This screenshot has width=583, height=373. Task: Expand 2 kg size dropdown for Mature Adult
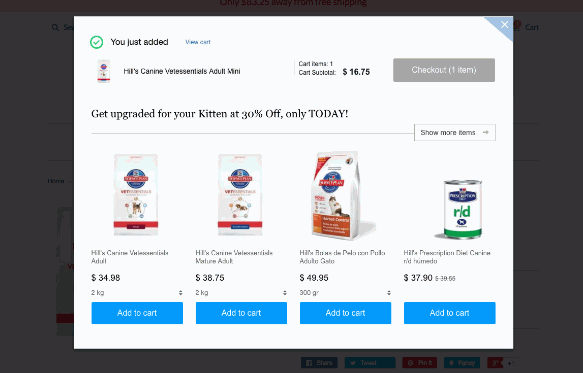coord(241,293)
